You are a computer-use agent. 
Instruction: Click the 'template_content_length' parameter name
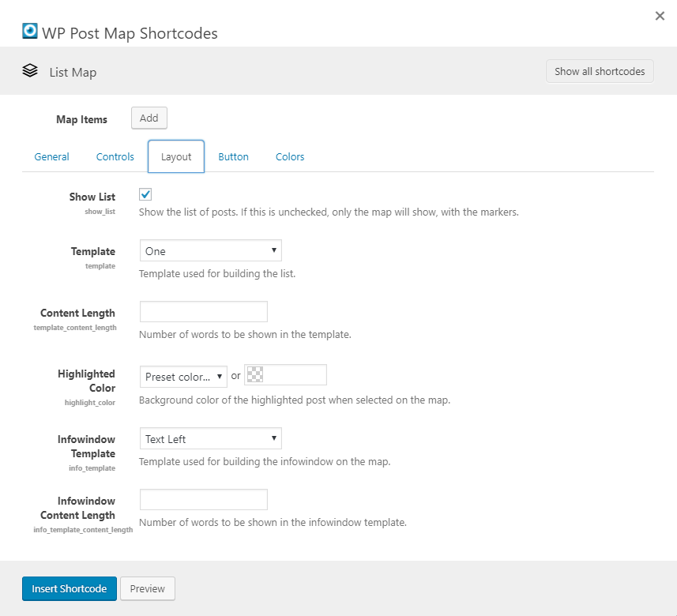(x=75, y=328)
